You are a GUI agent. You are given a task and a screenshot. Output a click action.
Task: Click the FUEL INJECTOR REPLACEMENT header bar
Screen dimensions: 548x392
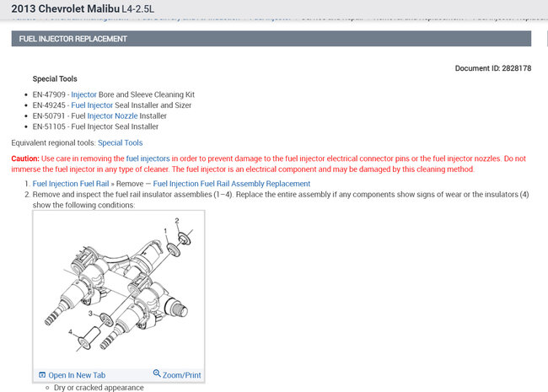pos(271,39)
